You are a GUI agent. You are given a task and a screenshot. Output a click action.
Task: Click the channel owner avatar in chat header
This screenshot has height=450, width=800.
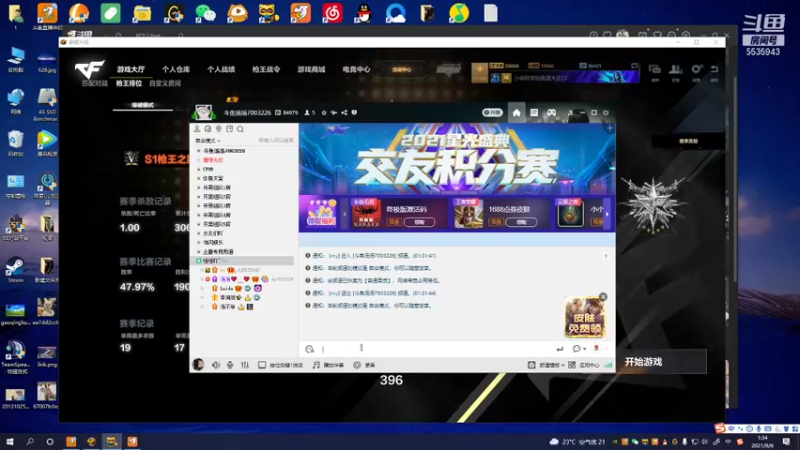point(204,112)
